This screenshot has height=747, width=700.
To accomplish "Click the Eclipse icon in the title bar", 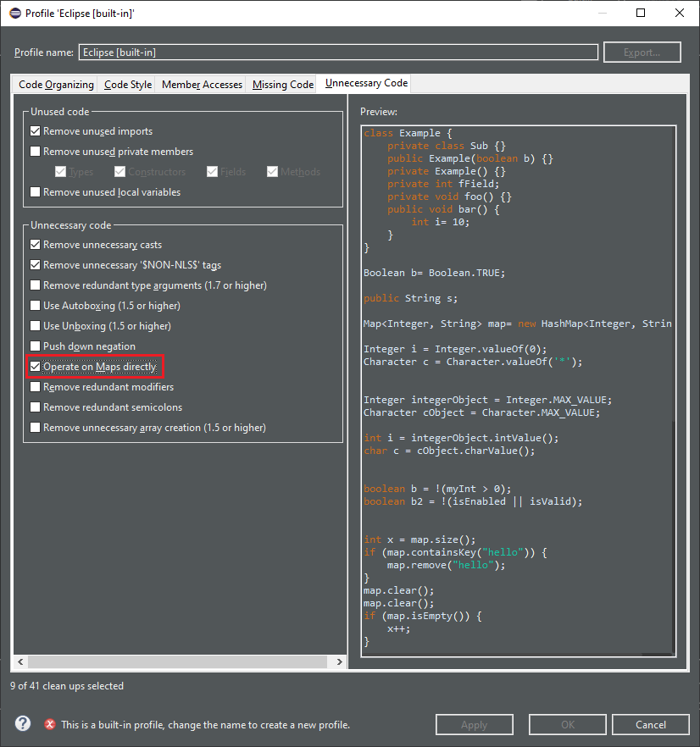I will [15, 13].
